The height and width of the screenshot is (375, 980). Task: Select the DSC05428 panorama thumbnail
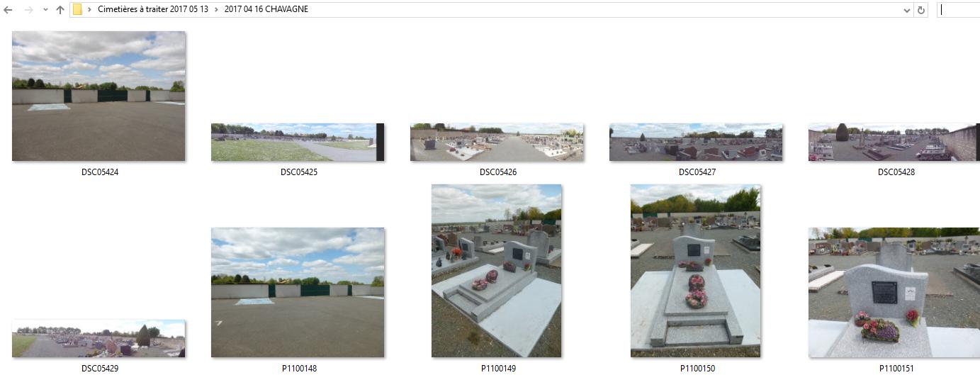pyautogui.click(x=894, y=142)
